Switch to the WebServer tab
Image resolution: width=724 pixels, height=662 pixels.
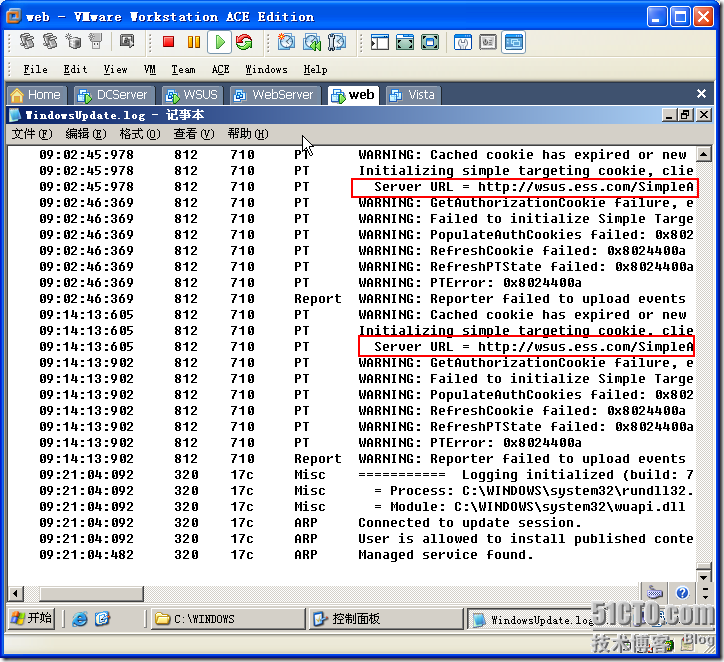(x=275, y=96)
